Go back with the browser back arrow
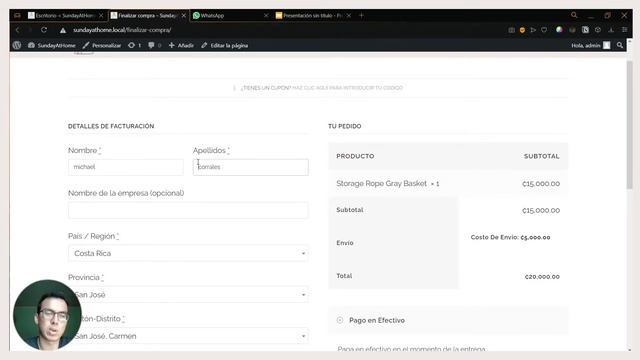Image resolution: width=640 pixels, height=360 pixels. point(18,30)
